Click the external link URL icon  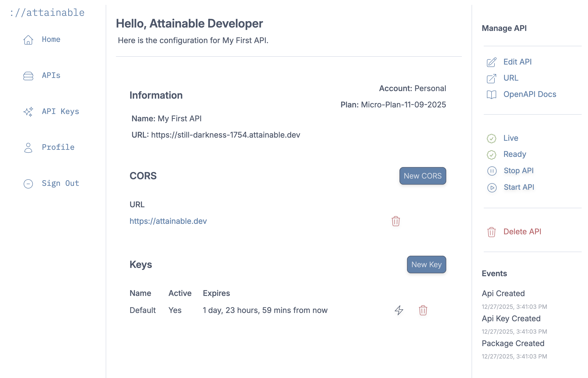[491, 78]
